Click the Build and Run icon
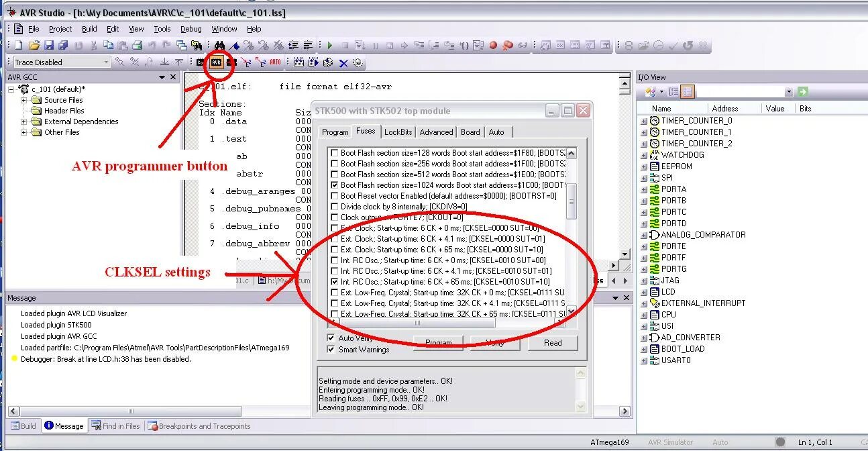Screen dimensions: 868x451 (313, 62)
